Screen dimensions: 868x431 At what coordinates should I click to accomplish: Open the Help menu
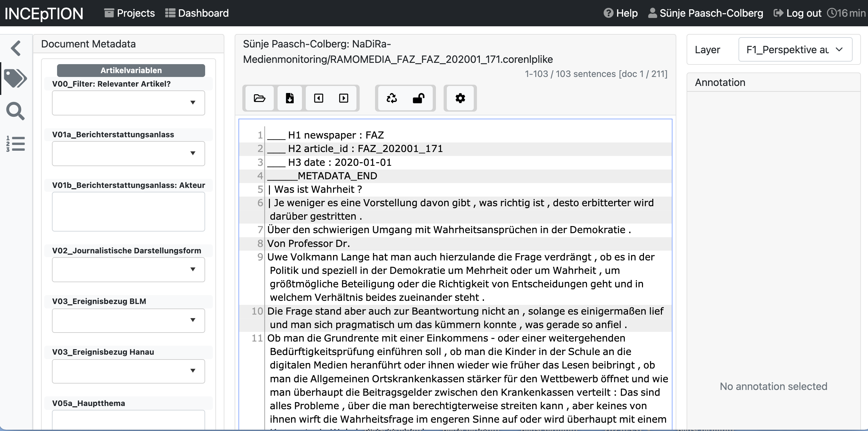(x=621, y=13)
